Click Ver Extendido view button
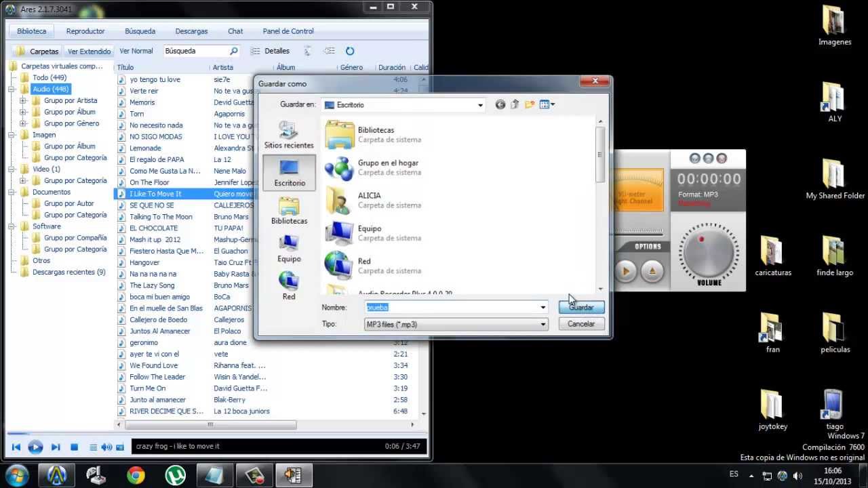The image size is (868, 488). tap(89, 51)
